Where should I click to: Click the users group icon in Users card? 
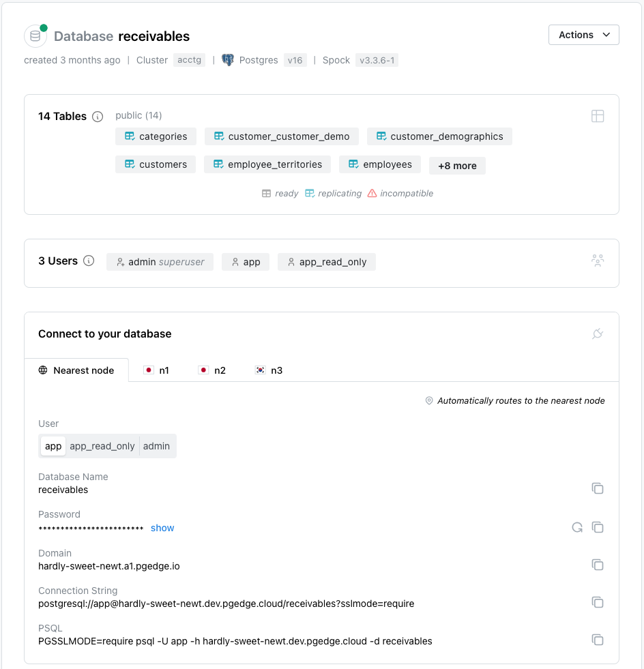tap(598, 261)
